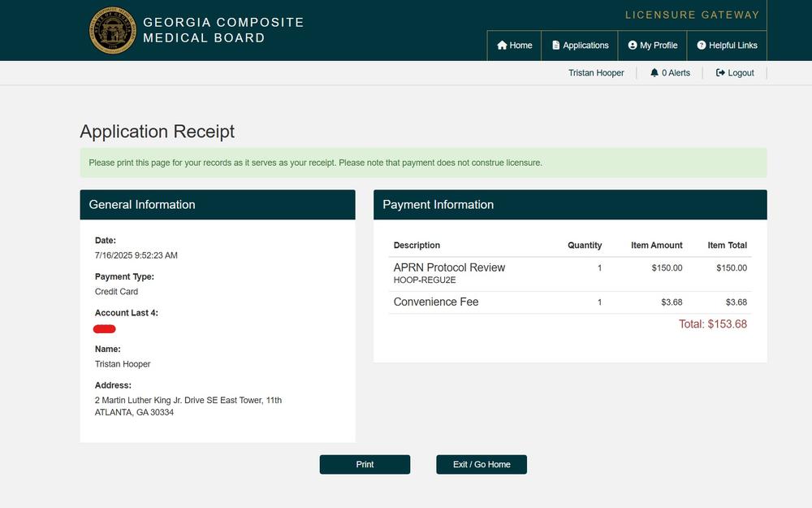
Task: Click the Description column header
Action: (417, 245)
